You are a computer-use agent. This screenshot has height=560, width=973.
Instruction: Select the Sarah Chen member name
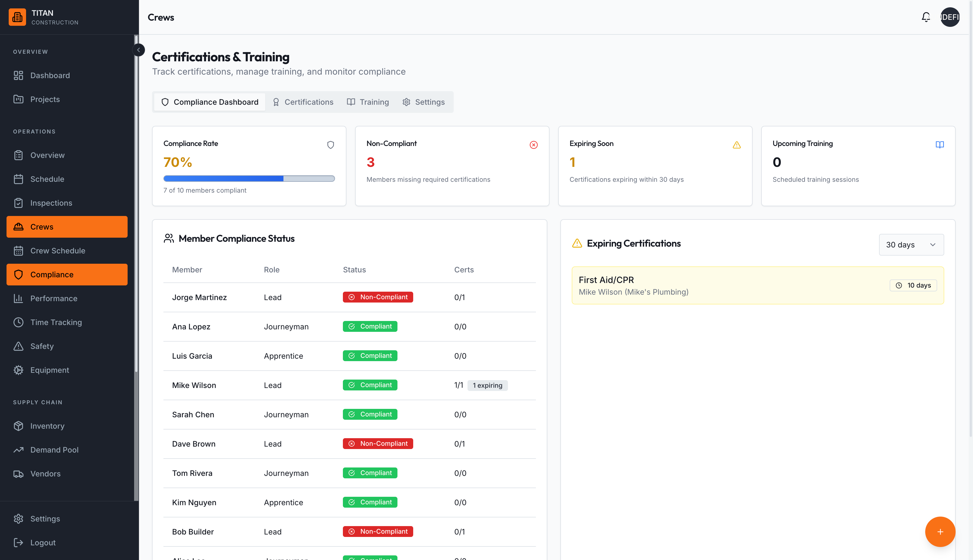point(193,415)
